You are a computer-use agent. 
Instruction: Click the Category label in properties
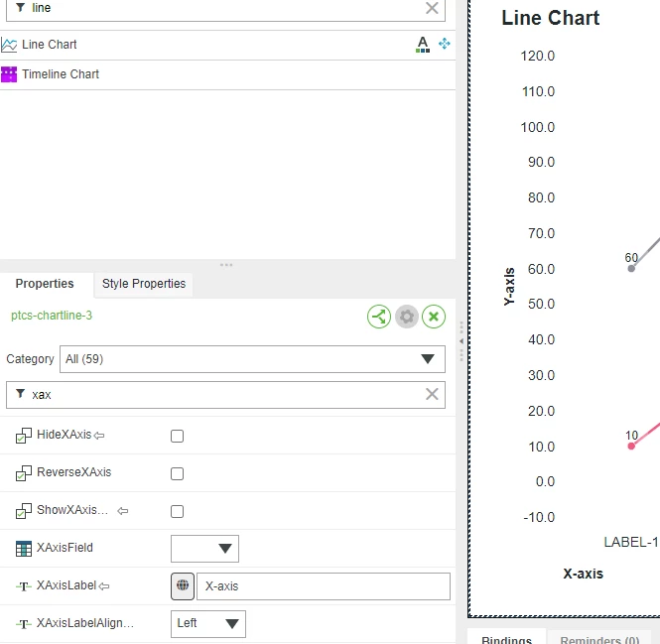[x=30, y=359]
